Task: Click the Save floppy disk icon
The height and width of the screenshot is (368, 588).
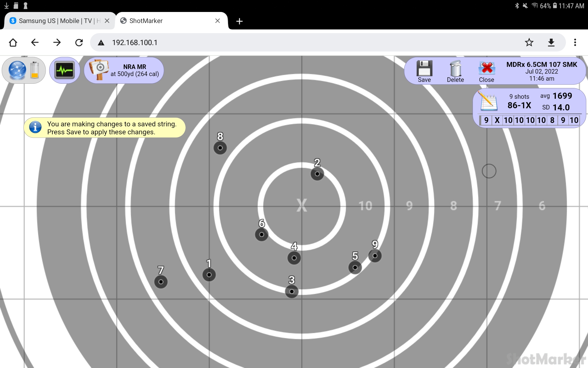Action: click(424, 68)
